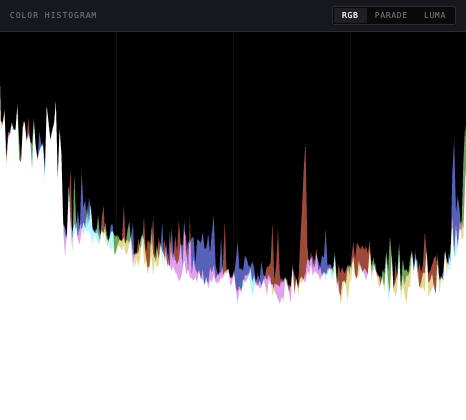The image size is (466, 420).
Task: Switch to LUMA histogram view
Action: point(435,15)
